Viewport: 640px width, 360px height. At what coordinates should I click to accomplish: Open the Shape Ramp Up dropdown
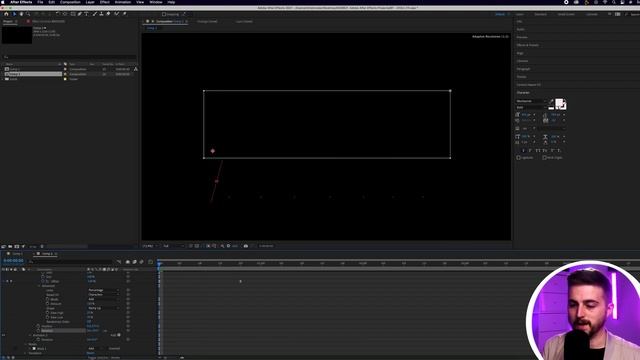[x=104, y=308]
